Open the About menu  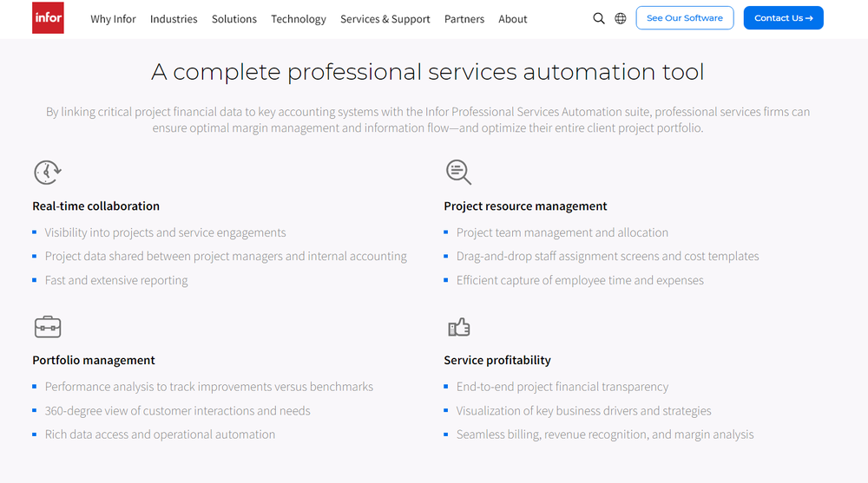coord(513,19)
